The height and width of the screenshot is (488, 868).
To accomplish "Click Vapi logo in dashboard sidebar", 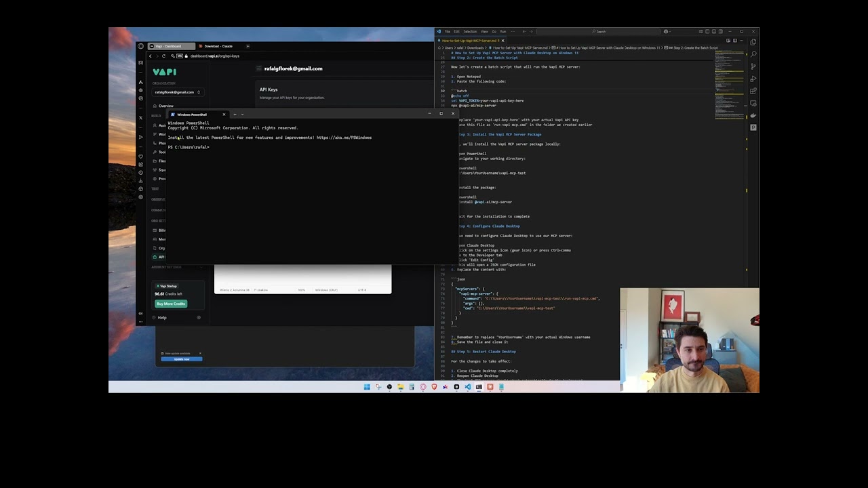I will pos(164,72).
